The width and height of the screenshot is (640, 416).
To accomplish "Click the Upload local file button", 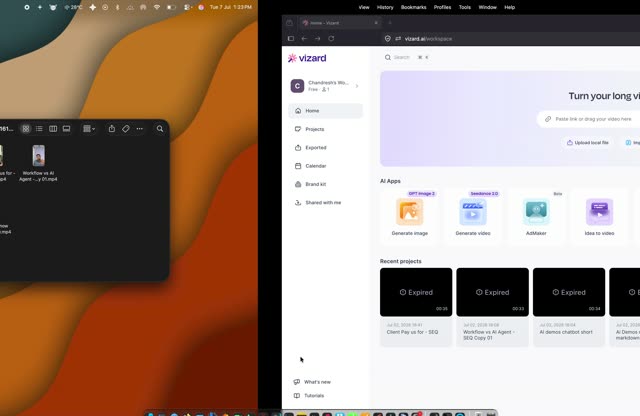I will (587, 142).
